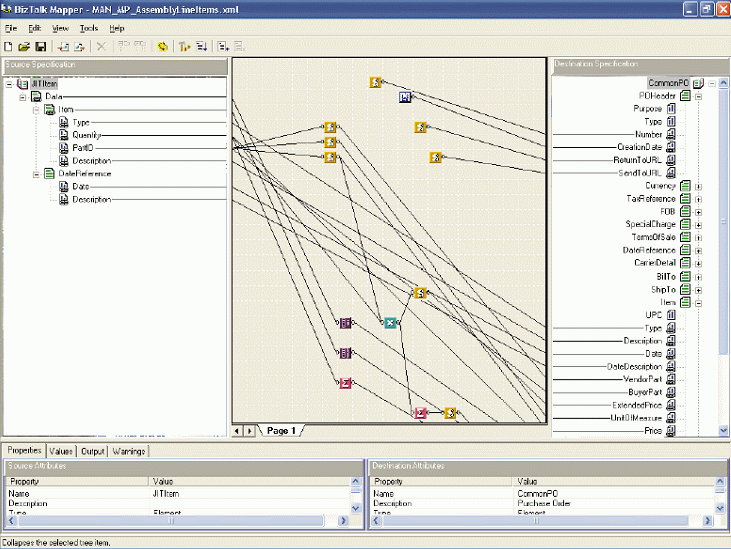Switch to the Values tab

[61, 451]
